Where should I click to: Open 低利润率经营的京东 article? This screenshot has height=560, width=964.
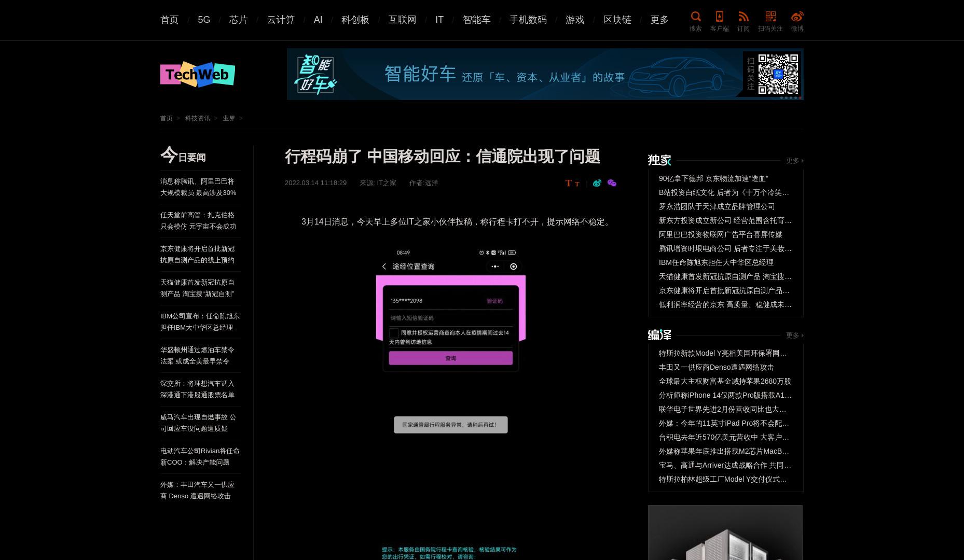725,304
